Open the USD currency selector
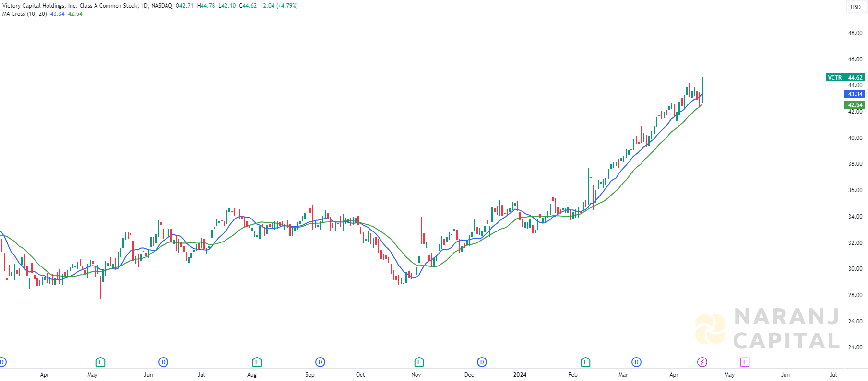Screen dimensions: 868x381 [856, 7]
